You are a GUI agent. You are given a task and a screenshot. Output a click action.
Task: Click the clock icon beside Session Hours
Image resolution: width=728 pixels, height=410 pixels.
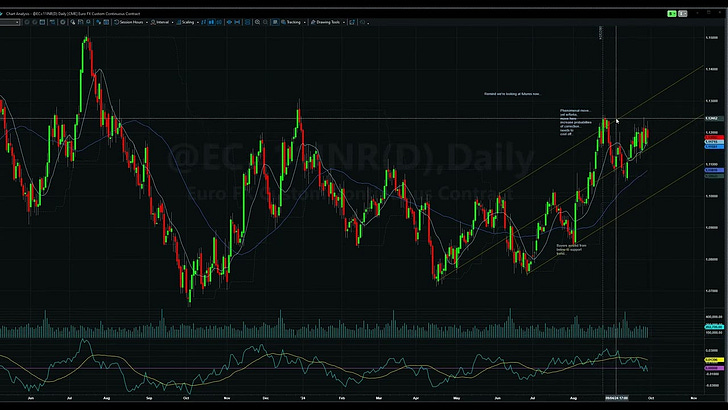point(117,22)
